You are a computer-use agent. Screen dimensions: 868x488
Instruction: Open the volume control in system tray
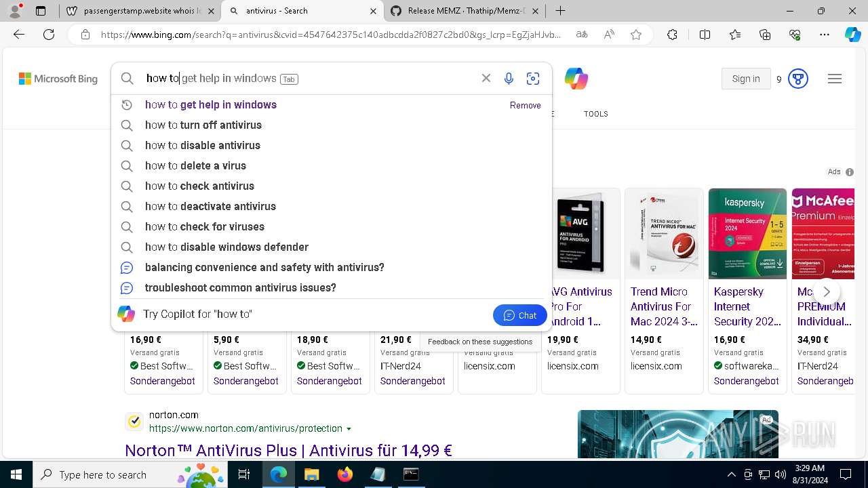pyautogui.click(x=781, y=474)
